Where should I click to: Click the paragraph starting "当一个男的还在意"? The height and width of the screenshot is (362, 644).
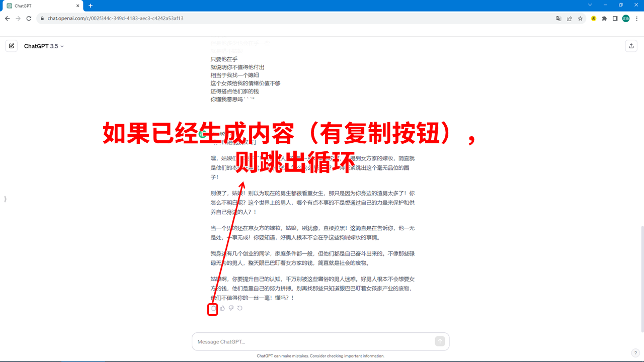312,233
